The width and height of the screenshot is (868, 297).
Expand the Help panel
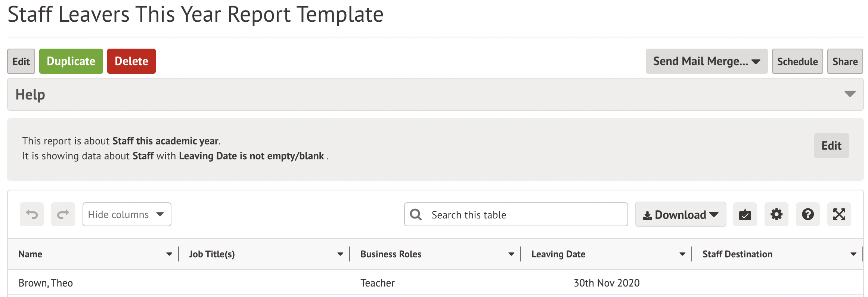click(x=850, y=94)
